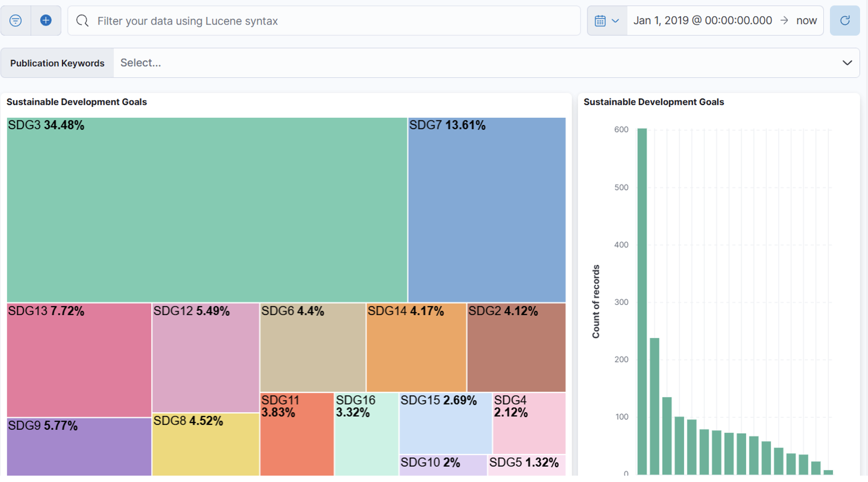The image size is (868, 482).
Task: Click the SDG13 7.72% treemap tile
Action: [x=79, y=360]
